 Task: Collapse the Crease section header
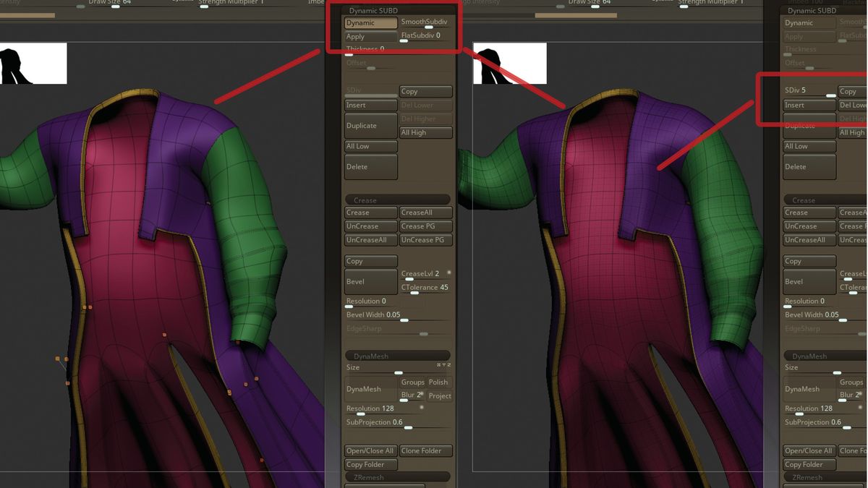tap(398, 200)
